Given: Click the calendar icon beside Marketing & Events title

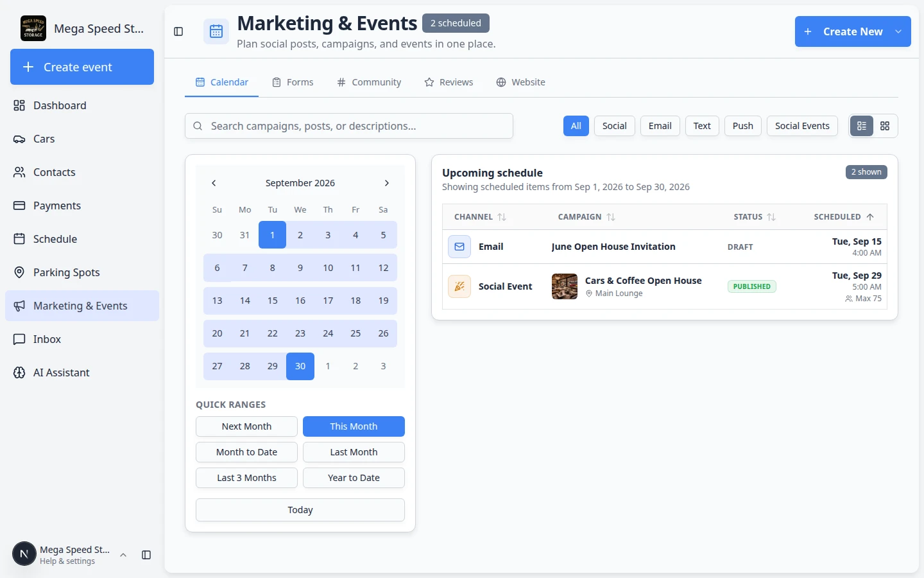Looking at the screenshot, I should 216,31.
